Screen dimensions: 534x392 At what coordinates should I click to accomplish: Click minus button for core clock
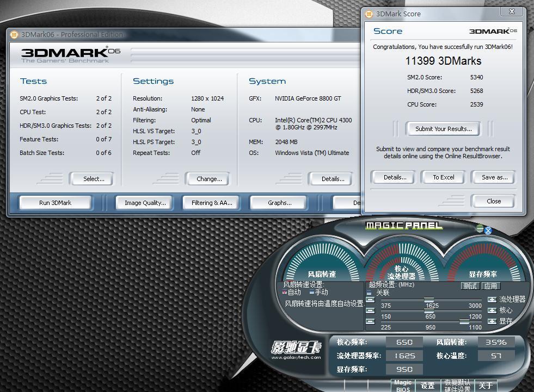(370, 310)
